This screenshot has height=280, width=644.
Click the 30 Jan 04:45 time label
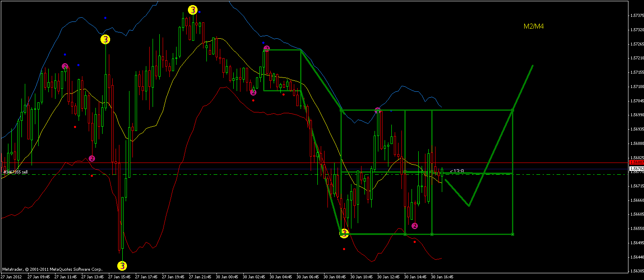281,277
